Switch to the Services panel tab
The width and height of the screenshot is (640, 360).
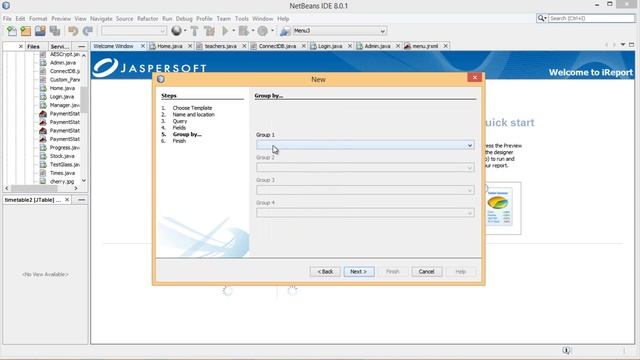point(60,47)
